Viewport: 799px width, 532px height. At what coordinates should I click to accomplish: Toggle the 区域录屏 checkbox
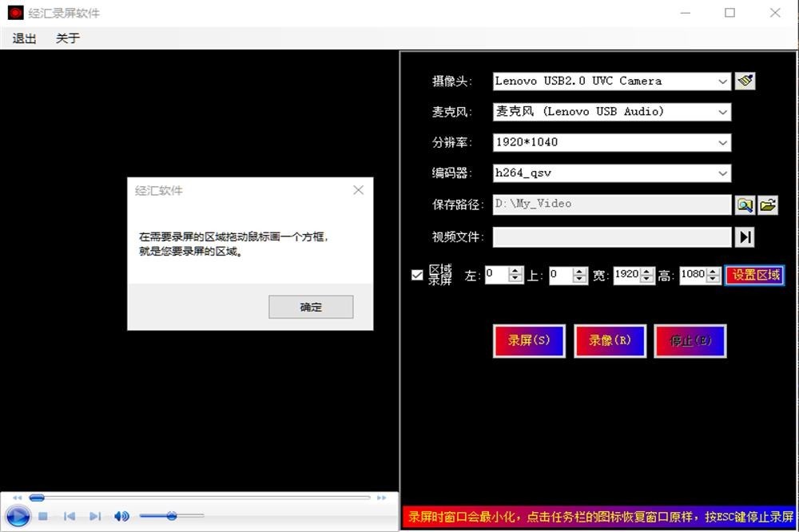[416, 275]
